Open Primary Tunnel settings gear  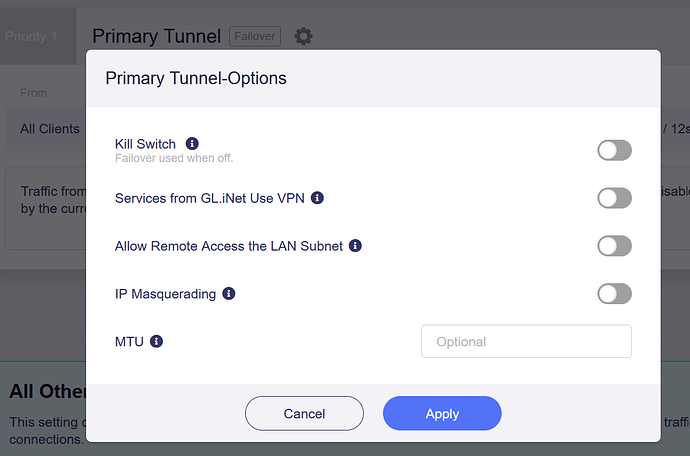303,36
